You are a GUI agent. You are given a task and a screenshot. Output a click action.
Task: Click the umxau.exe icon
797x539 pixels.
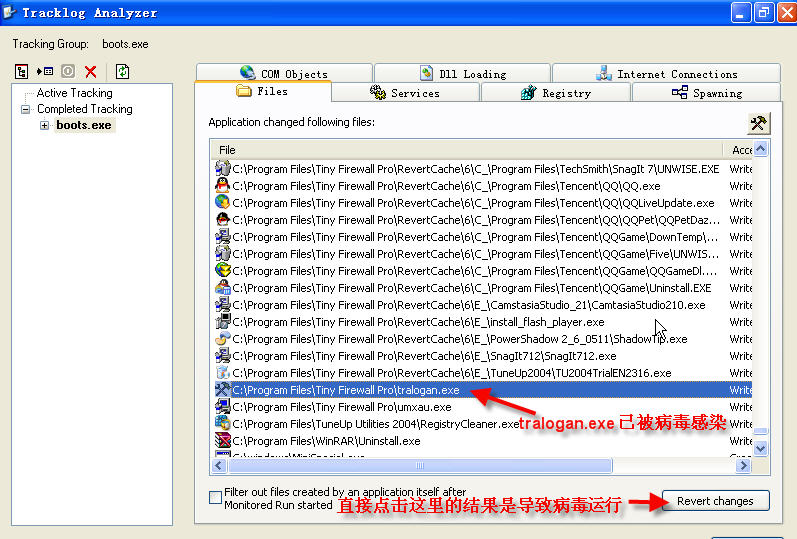click(223, 406)
